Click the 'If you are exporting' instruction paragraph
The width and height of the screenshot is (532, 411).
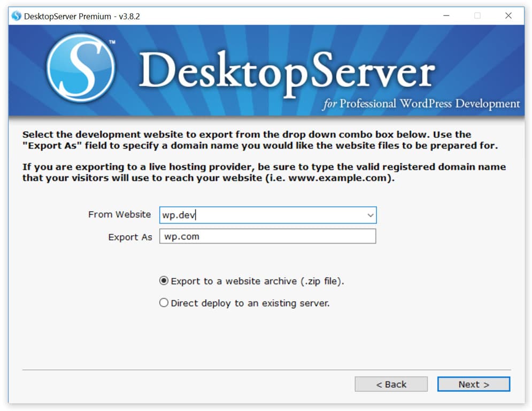(264, 172)
